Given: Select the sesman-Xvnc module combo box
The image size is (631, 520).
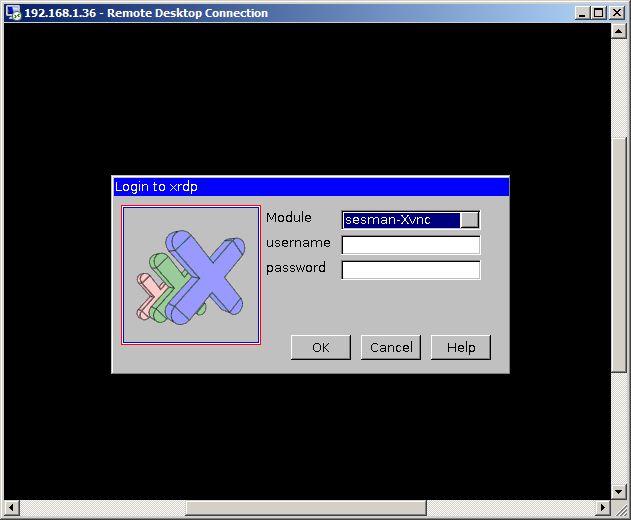Looking at the screenshot, I should (x=401, y=220).
